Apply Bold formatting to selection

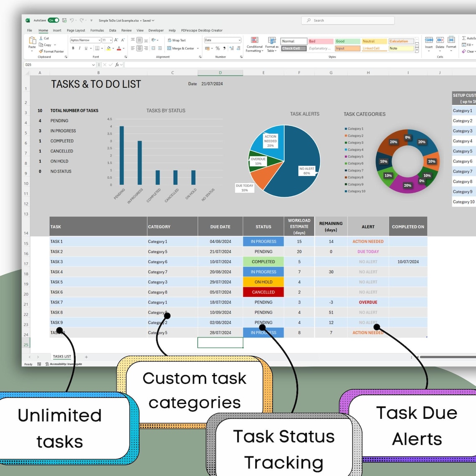coord(73,48)
